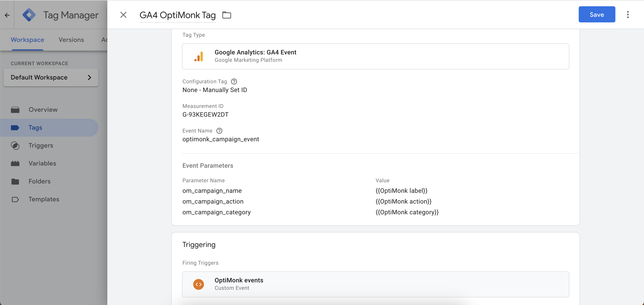This screenshot has width=644, height=305.
Task: Click the back arrow in Tag Manager header
Action: (7, 15)
